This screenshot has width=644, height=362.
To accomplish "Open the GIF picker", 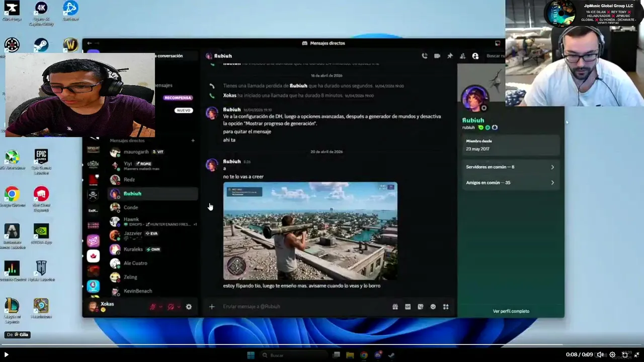I will click(x=408, y=307).
